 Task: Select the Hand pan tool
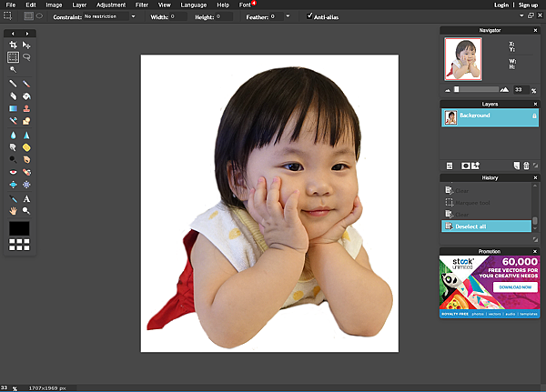(x=13, y=211)
